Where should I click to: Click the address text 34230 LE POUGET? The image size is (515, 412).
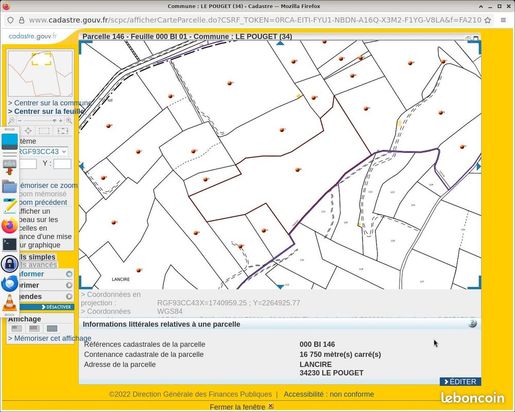[331, 373]
